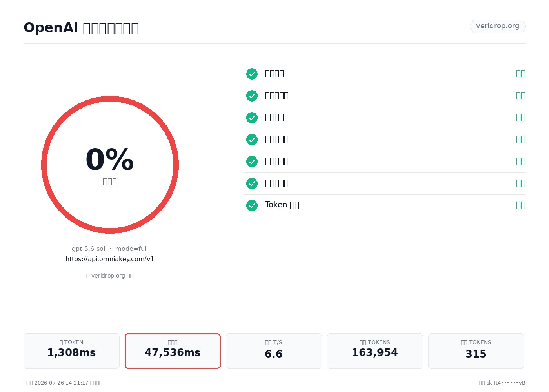Screen dimensions: 549x392
Task: Click the green status text in Token row
Action: coord(521,205)
